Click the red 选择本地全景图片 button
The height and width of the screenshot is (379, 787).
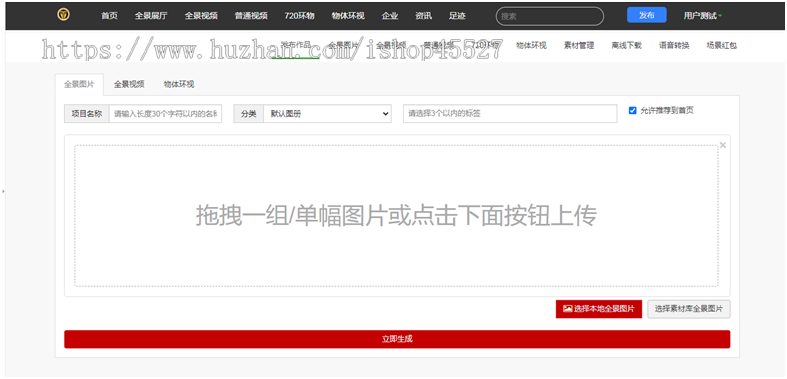[599, 309]
